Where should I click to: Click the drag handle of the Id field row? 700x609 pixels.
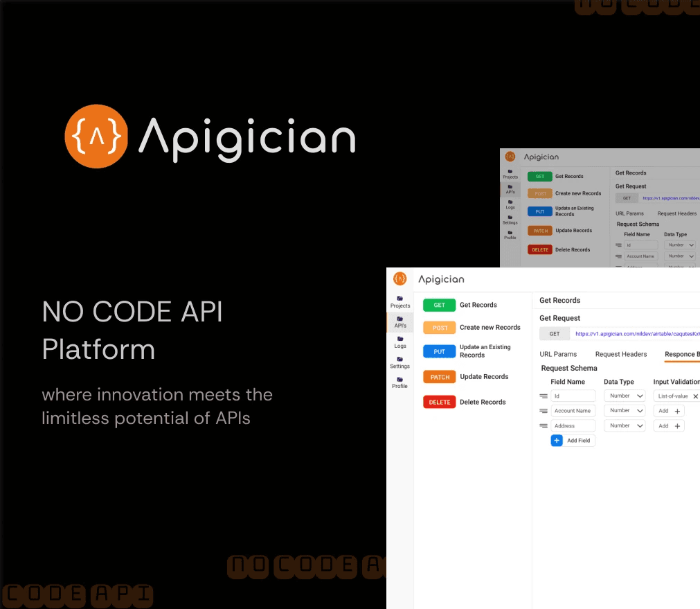tap(544, 396)
